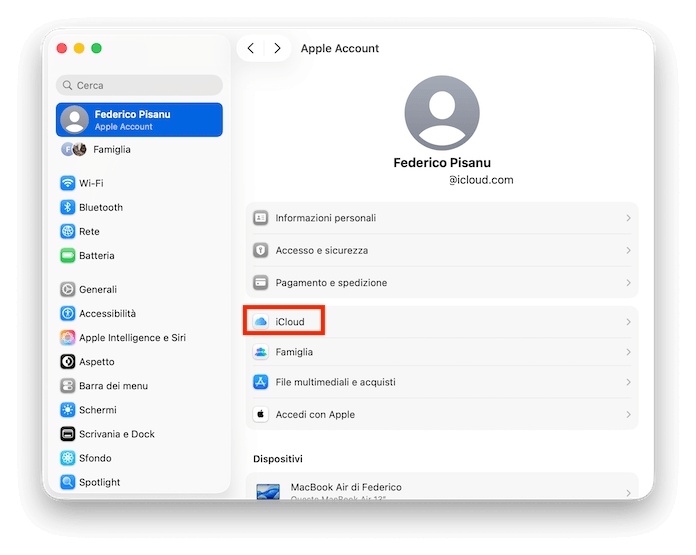This screenshot has width=696, height=555.
Task: Click the Pagamento e spedizione card icon
Action: click(261, 282)
